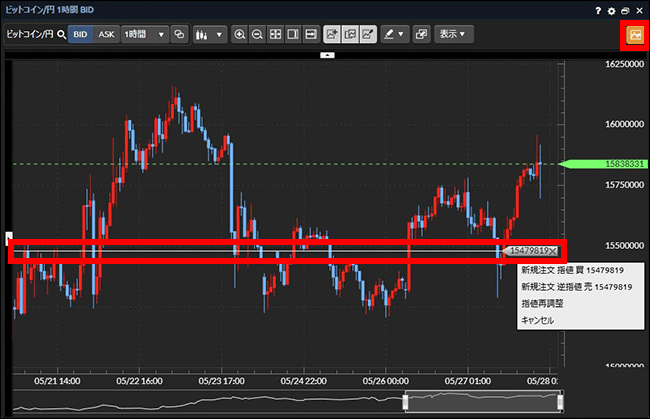Zoom in on the chart

tap(239, 34)
